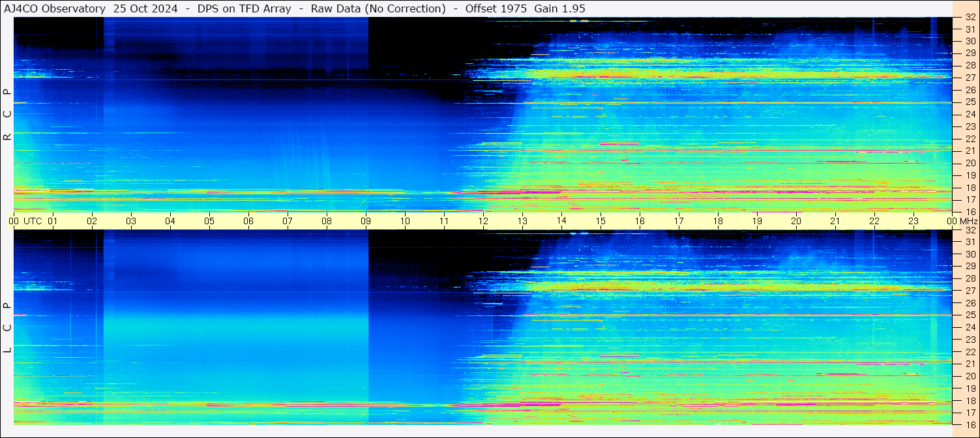Go to hour 17 on UTC axis
This screenshot has height=438, width=980.
tap(679, 221)
